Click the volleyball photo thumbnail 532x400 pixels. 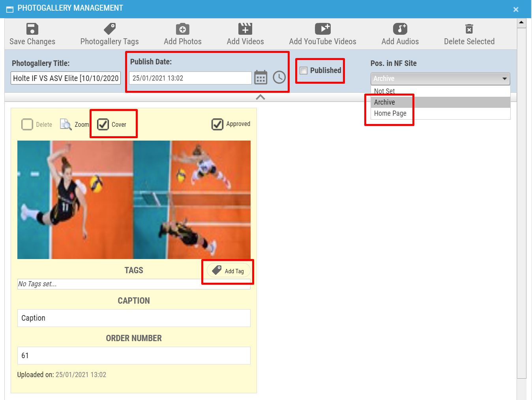pos(134,200)
